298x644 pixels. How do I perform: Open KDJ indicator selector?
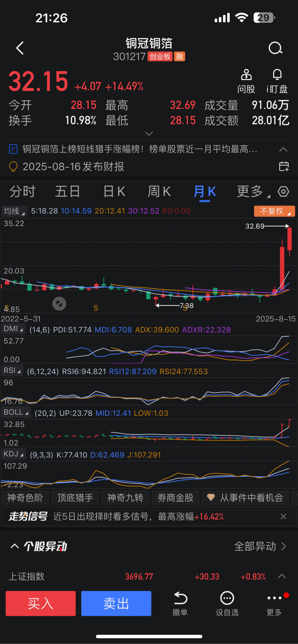[x=13, y=454]
